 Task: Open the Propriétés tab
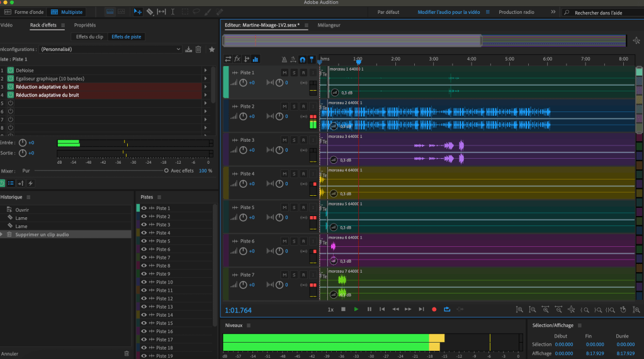click(85, 25)
